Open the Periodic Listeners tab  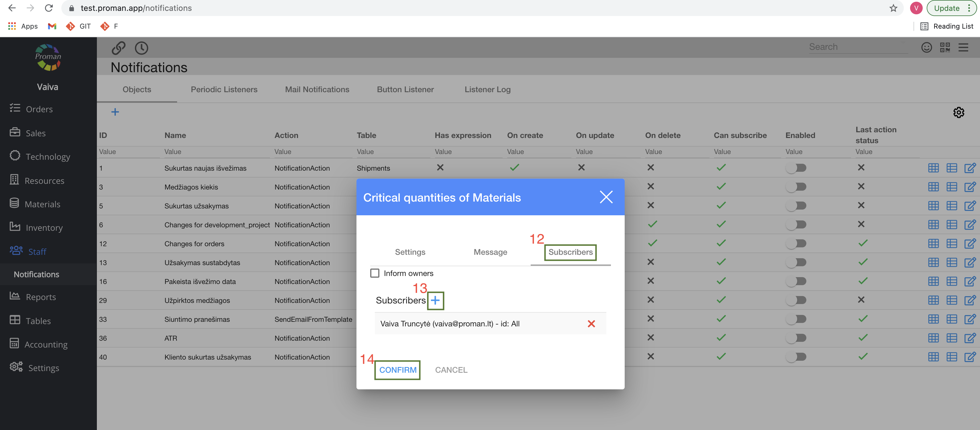(x=224, y=89)
